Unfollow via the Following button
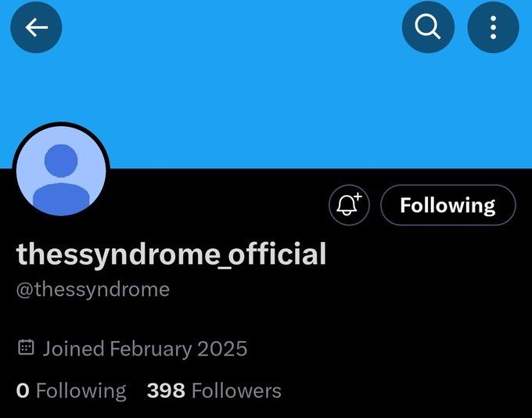The image size is (532, 418). 448,205
